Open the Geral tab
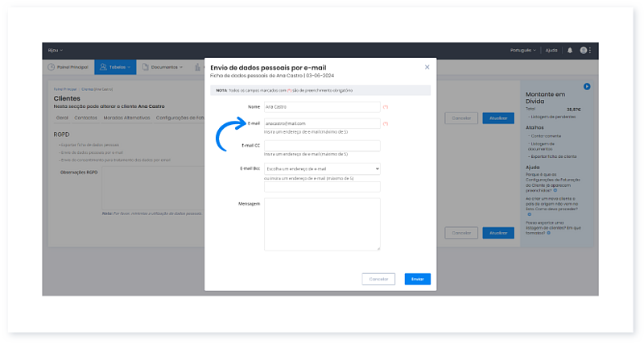Screen dimensions: 644x344 [60, 118]
